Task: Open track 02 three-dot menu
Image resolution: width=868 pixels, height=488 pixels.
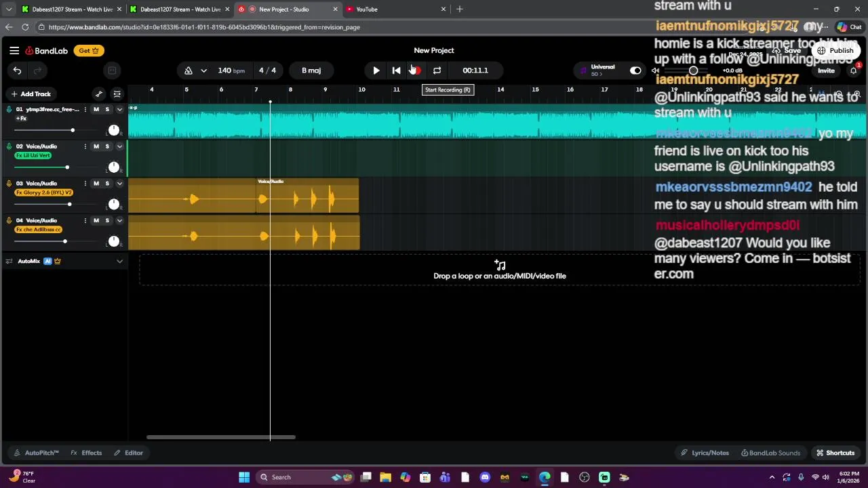Action: click(85, 146)
